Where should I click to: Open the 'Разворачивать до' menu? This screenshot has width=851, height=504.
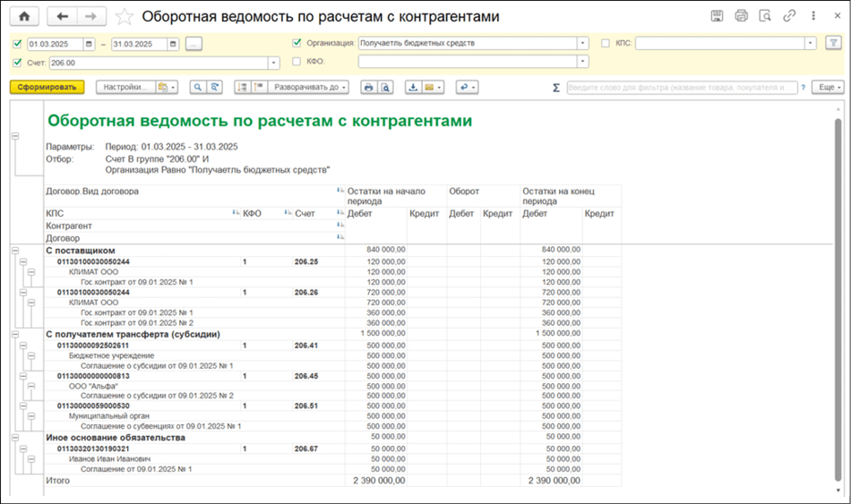[x=306, y=87]
